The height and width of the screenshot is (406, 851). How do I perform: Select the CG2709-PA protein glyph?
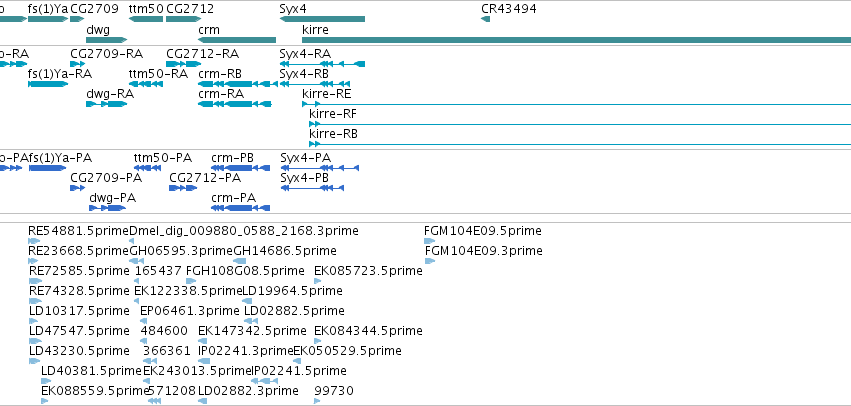click(x=78, y=188)
